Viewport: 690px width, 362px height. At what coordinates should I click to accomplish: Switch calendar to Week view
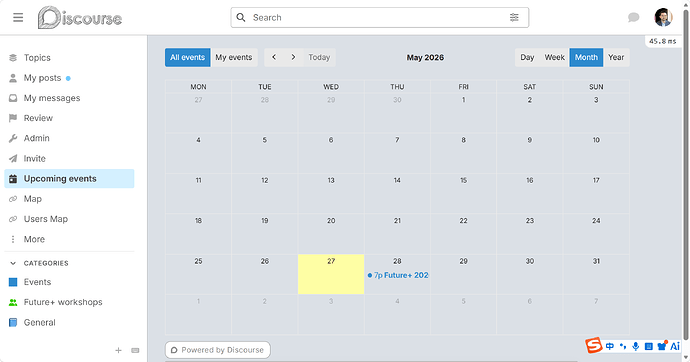click(554, 58)
